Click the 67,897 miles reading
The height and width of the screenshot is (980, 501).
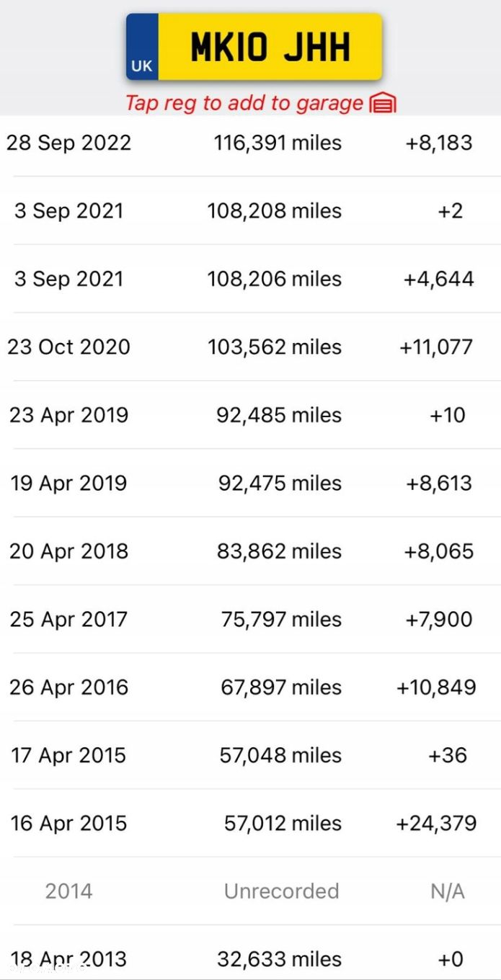click(x=281, y=687)
